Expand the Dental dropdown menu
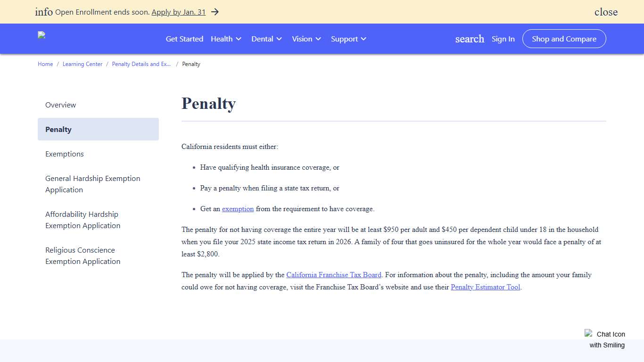The image size is (644, 362). (266, 39)
